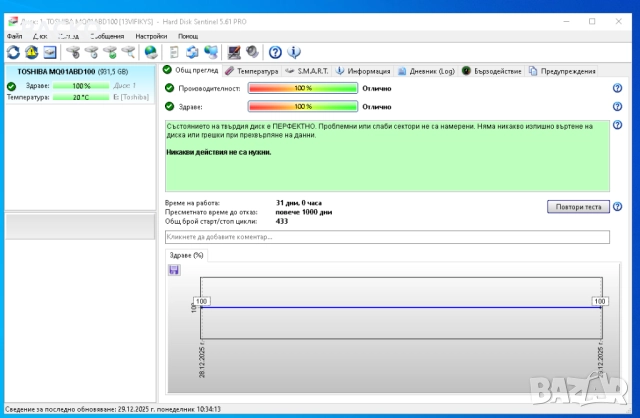Click the help icon beside Производителност row

[617, 89]
